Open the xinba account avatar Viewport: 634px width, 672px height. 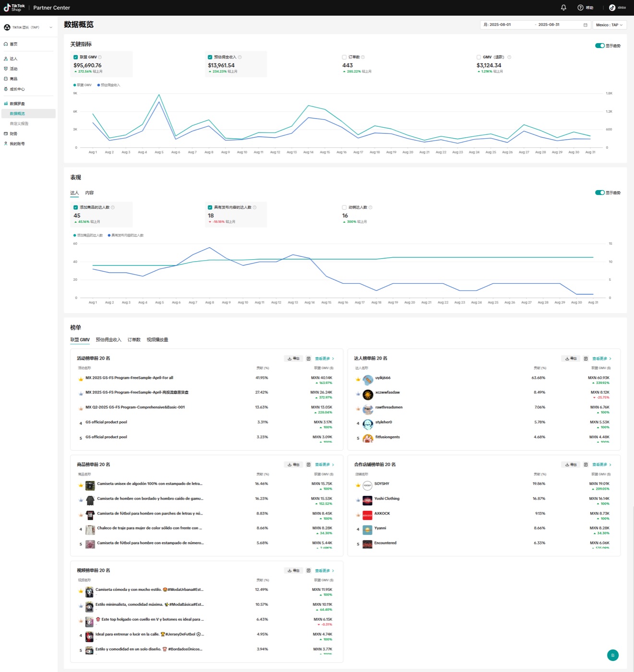(x=612, y=8)
